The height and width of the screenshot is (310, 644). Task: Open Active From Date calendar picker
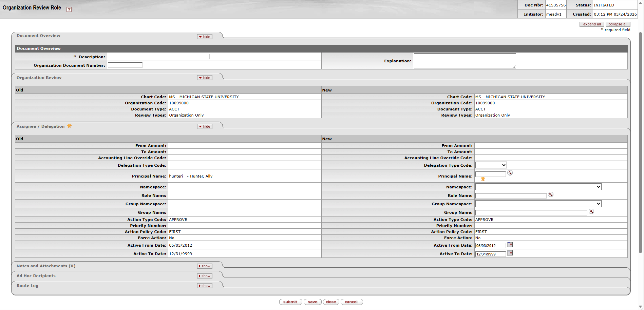pos(510,245)
